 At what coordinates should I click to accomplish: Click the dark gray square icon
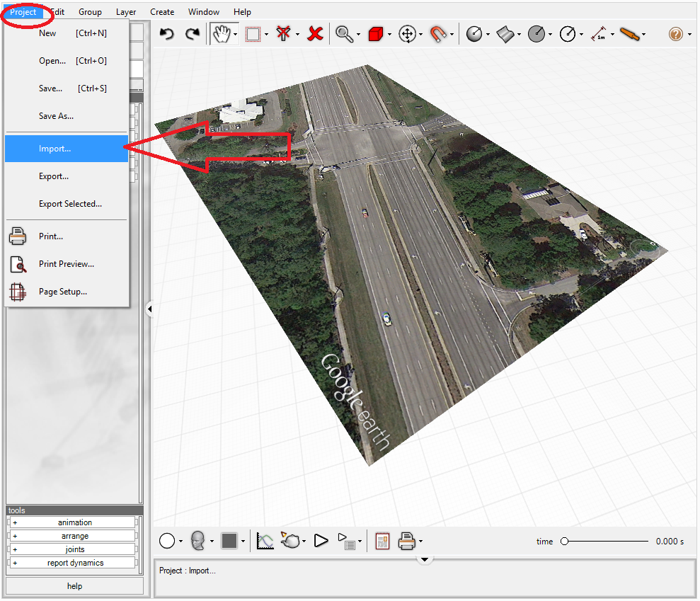coord(229,541)
